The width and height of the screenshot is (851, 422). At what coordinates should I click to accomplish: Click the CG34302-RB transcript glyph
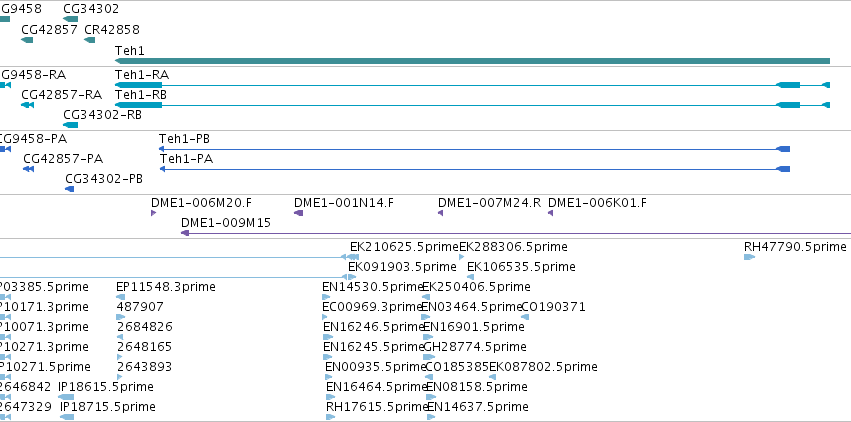pyautogui.click(x=71, y=125)
